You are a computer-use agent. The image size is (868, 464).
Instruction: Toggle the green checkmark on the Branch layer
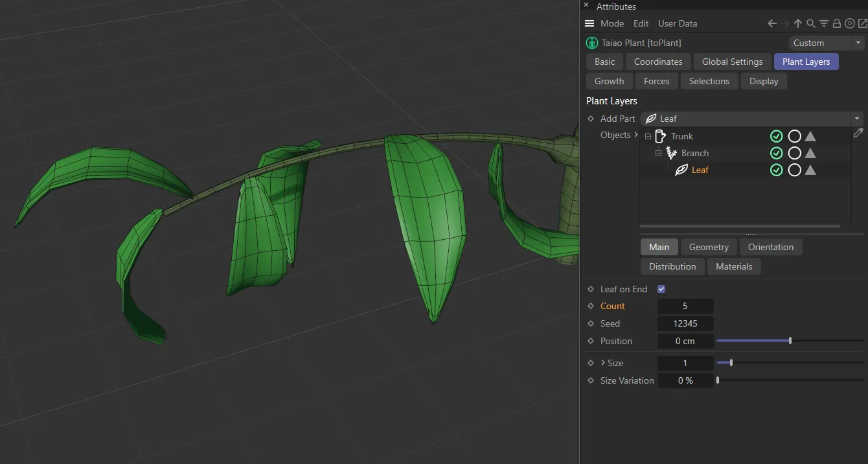pos(777,153)
